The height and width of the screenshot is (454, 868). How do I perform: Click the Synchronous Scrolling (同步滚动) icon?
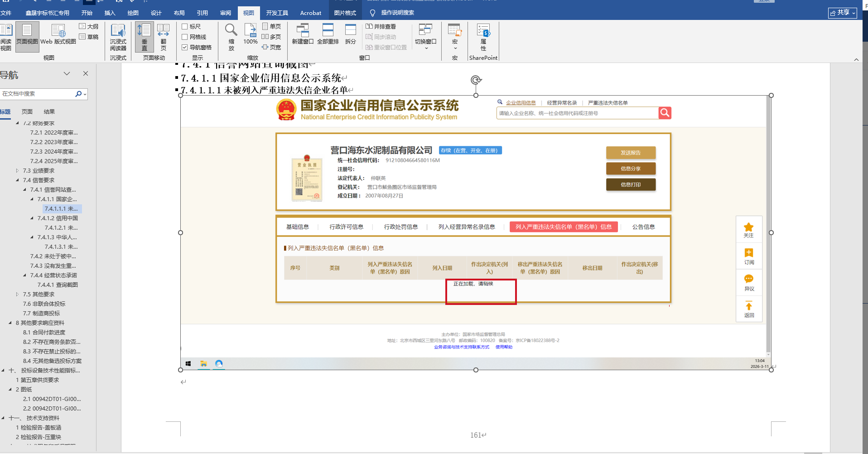[369, 37]
